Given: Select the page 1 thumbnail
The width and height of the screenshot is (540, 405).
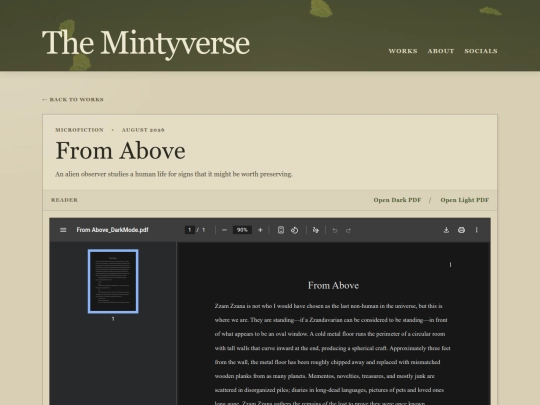Looking at the screenshot, I should click(x=113, y=281).
